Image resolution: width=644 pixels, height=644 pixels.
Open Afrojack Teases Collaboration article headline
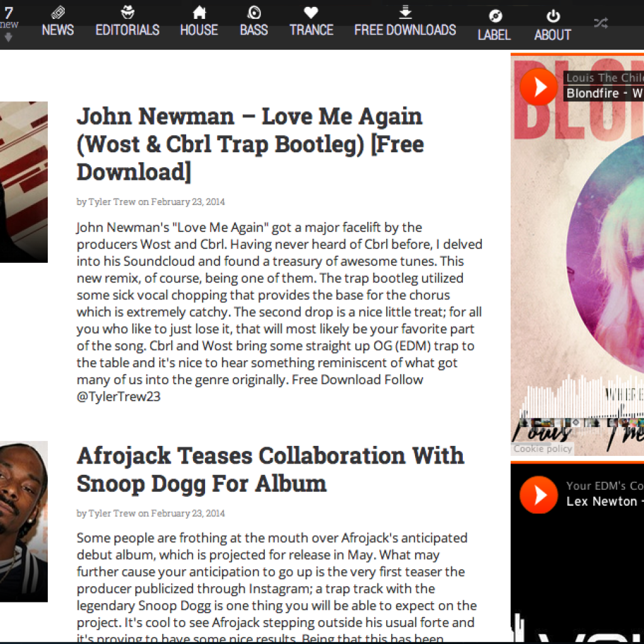pos(270,469)
